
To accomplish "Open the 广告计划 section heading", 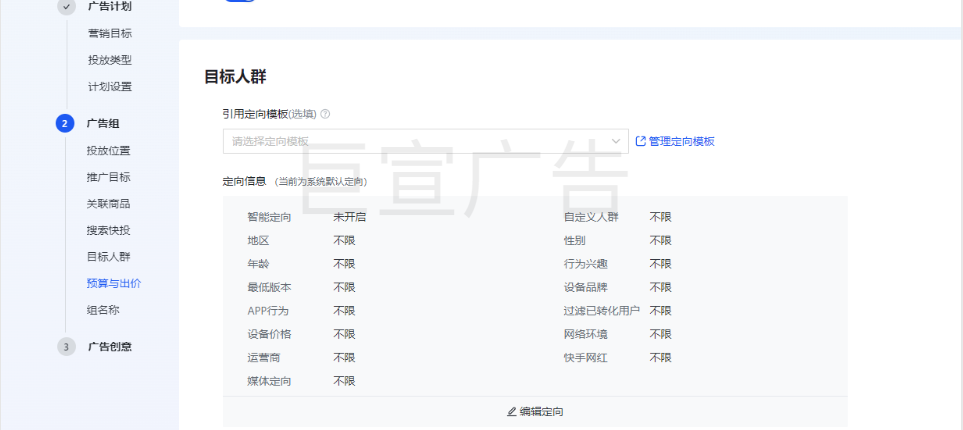I will pyautogui.click(x=109, y=7).
